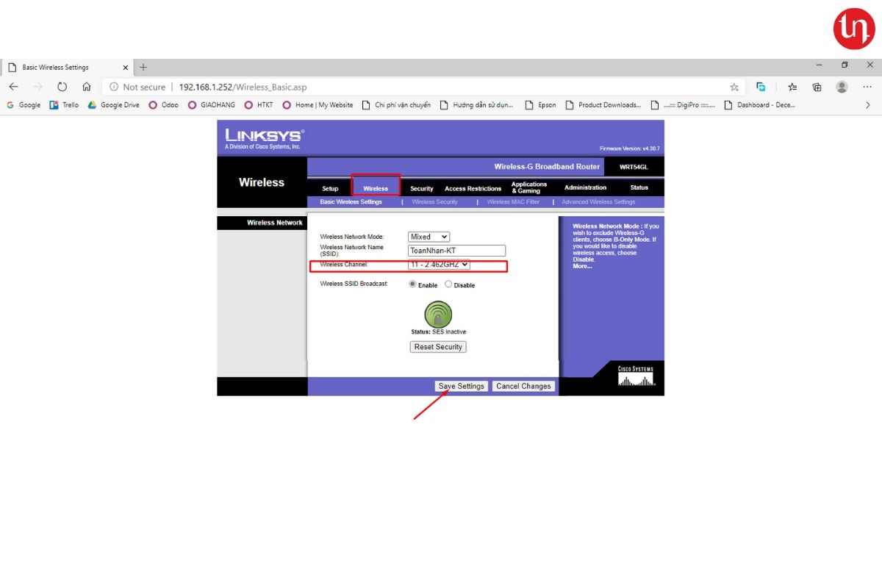The height and width of the screenshot is (588, 882).
Task: Open the Product Downloads bookmark
Action: (x=603, y=105)
